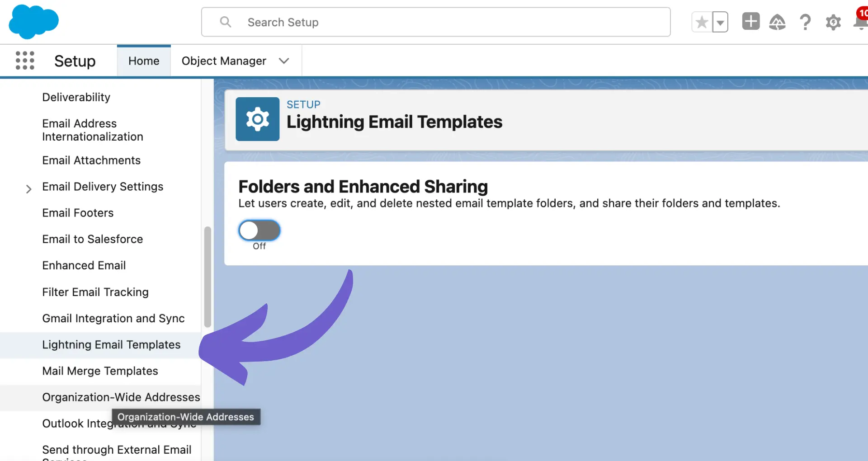Click the Folders and Enhanced Sharing heading
868x461 pixels.
click(363, 186)
